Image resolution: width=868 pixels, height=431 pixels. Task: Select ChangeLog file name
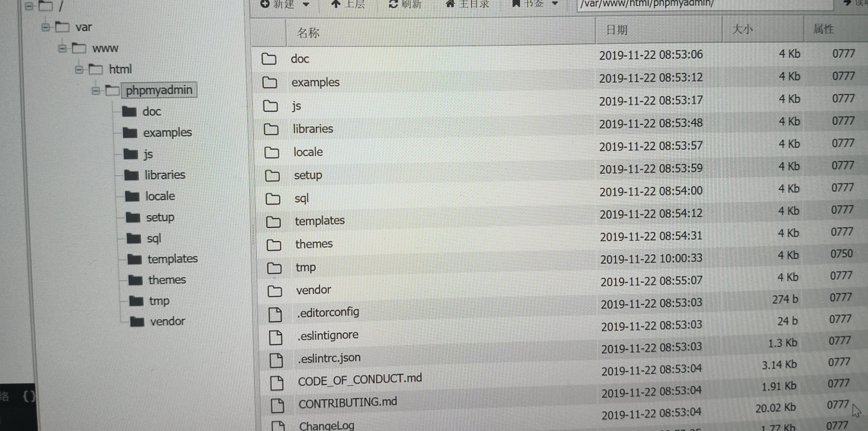(326, 426)
